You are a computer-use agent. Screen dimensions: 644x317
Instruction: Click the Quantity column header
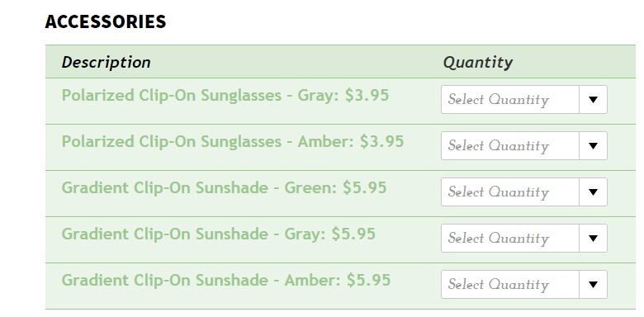tap(478, 63)
